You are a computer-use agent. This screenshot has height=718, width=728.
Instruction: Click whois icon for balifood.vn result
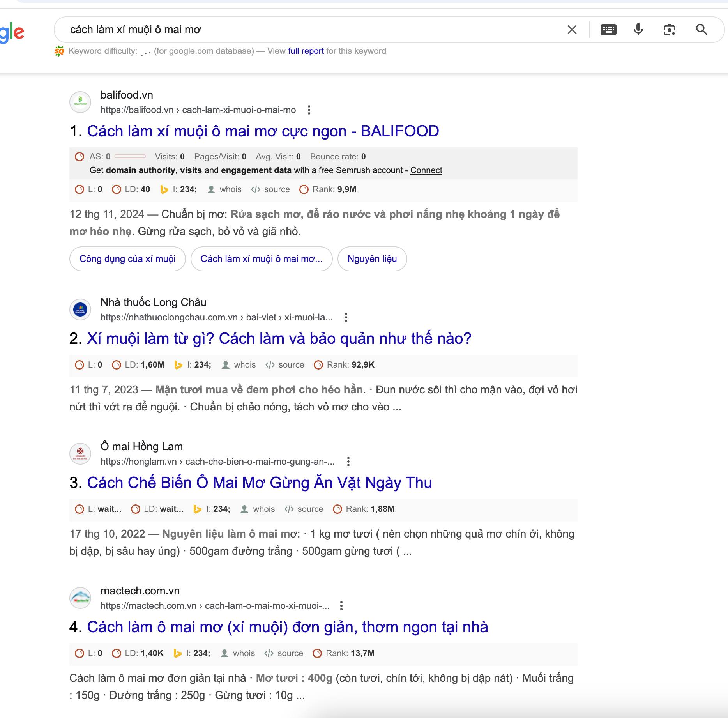click(x=211, y=190)
